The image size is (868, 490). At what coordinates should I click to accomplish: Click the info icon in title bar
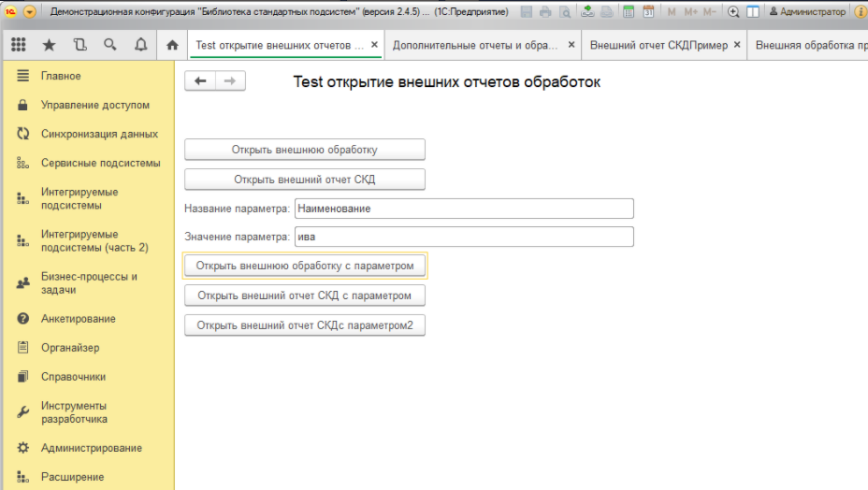click(861, 11)
